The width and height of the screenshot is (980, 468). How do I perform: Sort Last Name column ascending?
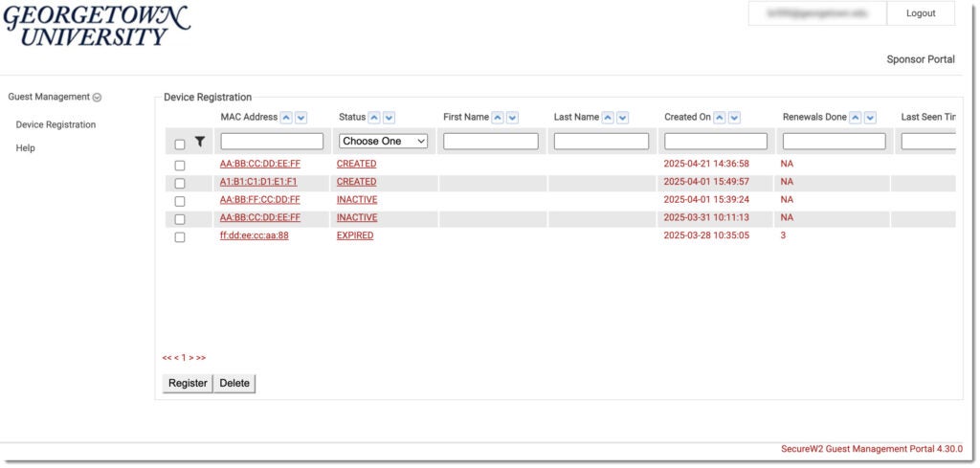pyautogui.click(x=608, y=118)
